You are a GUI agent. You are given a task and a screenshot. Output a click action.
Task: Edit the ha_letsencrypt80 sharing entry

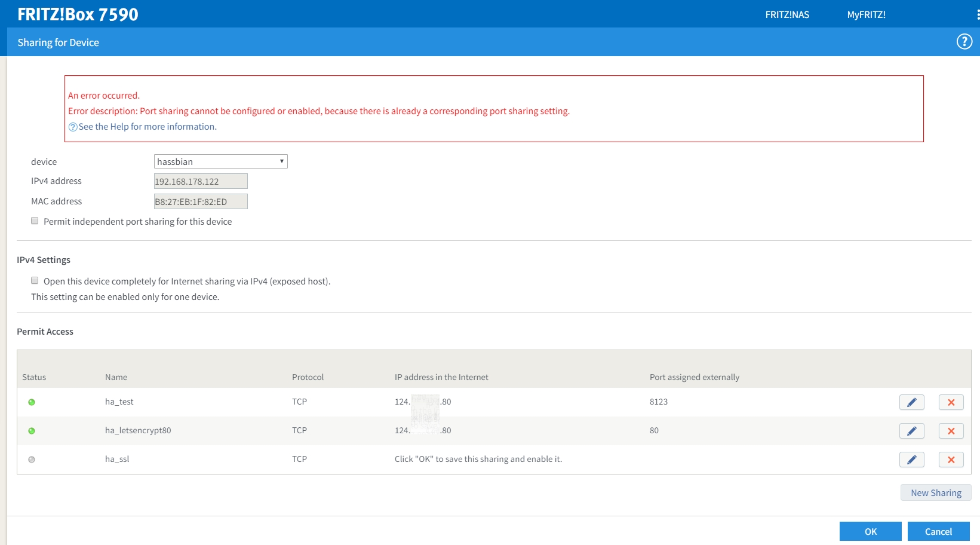coord(911,430)
